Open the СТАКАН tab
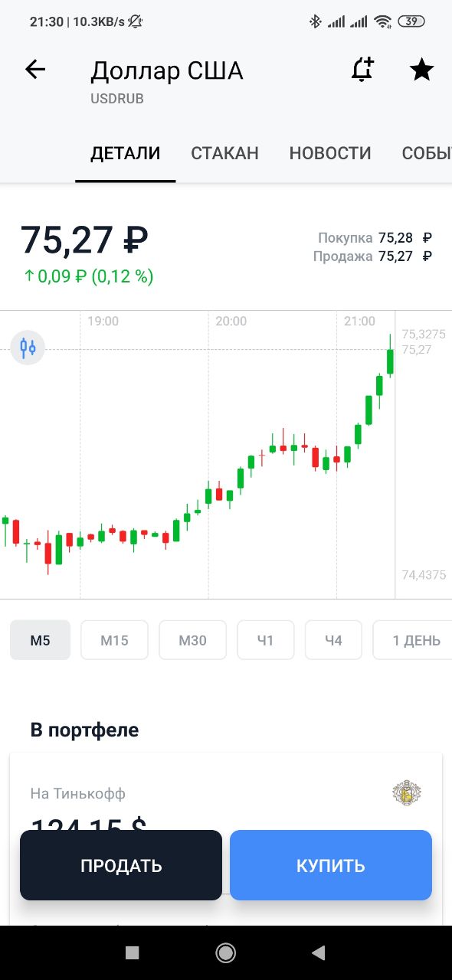 [x=224, y=153]
